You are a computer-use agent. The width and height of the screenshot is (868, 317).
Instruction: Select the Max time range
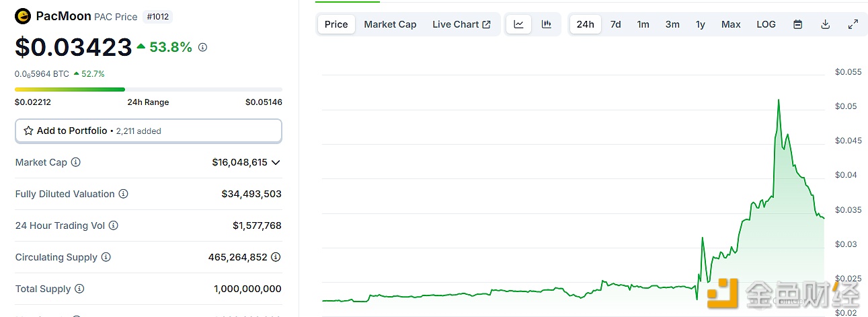click(x=731, y=24)
